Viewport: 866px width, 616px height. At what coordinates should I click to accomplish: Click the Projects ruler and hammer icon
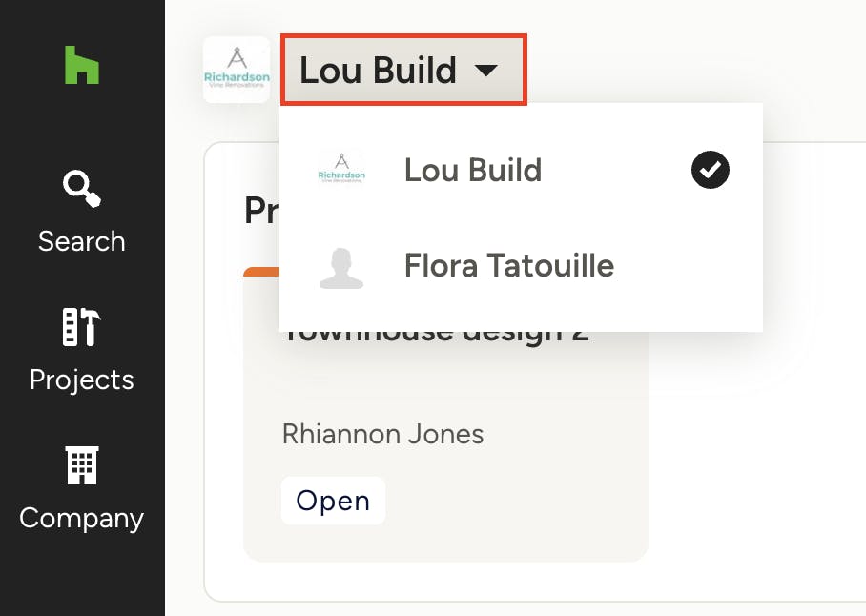click(x=82, y=326)
